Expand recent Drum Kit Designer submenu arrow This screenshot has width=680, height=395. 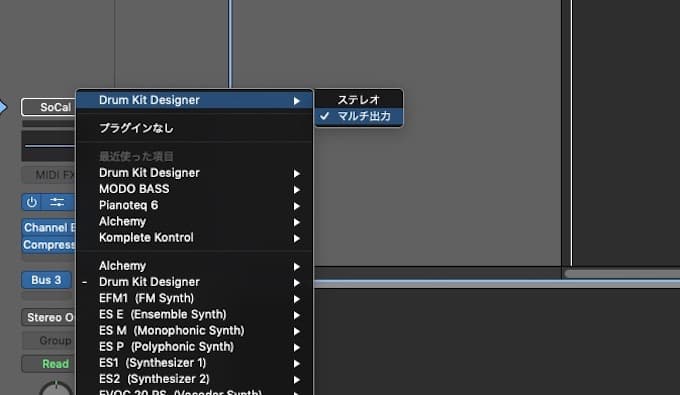297,173
